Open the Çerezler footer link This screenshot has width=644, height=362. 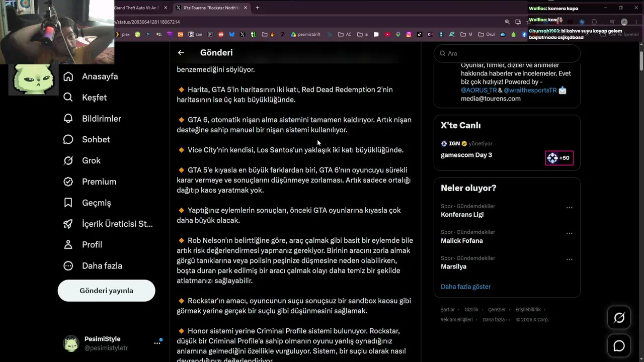click(x=497, y=310)
